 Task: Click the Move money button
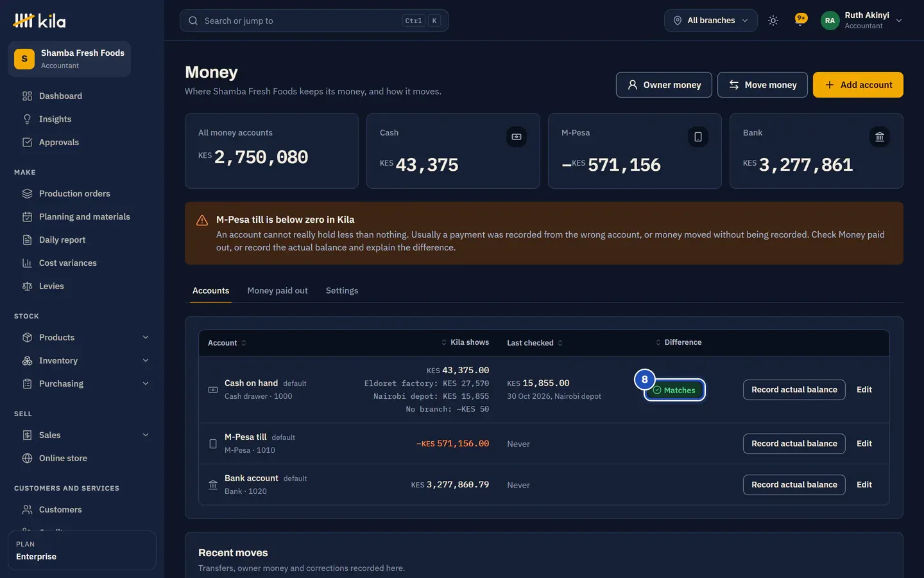click(762, 85)
